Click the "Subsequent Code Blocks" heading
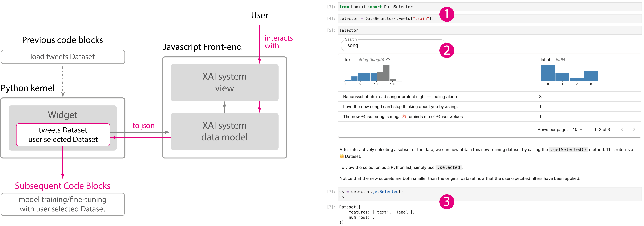644x226 pixels. (63, 186)
